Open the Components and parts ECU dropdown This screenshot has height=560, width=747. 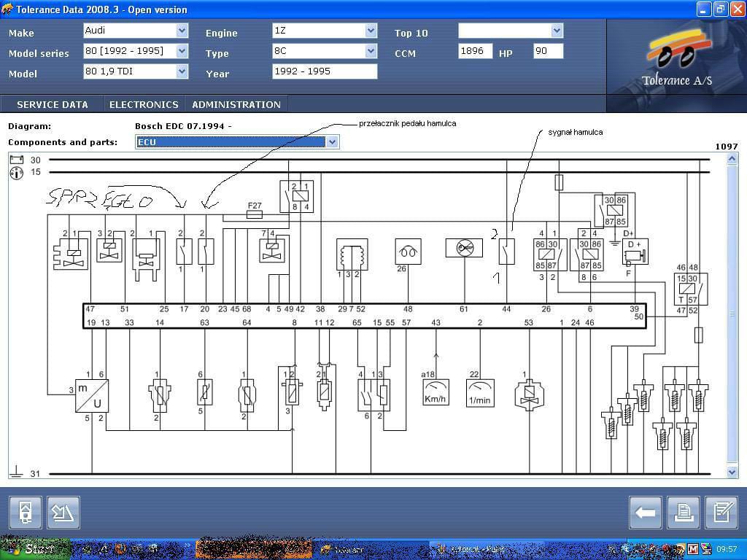[x=237, y=142]
